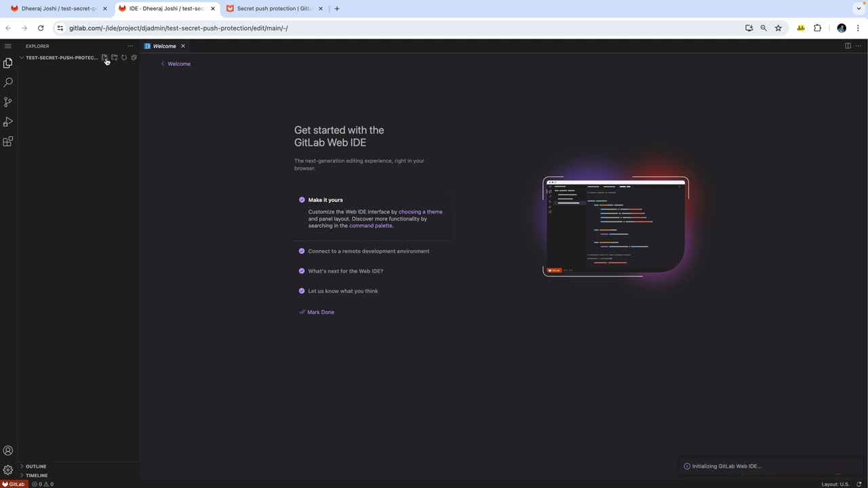Toggle checkmark beside Connect to remote environment
This screenshot has width=868, height=488.
click(302, 251)
